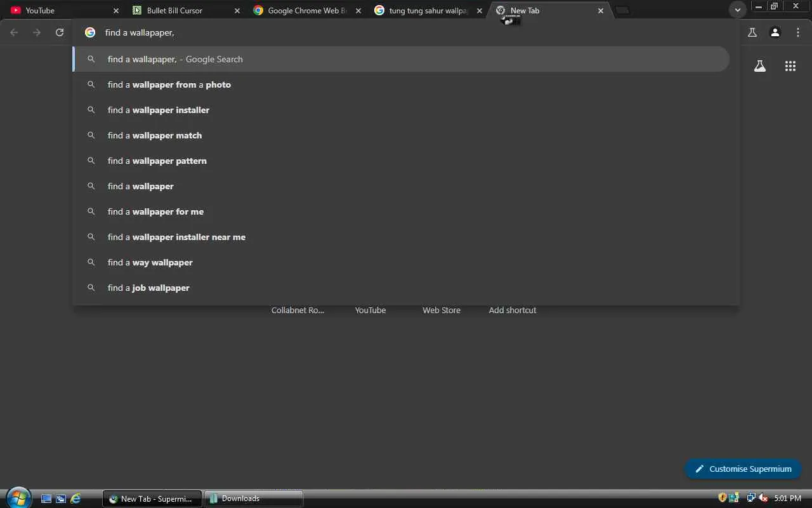Click Add shortcut on the New Tab page
The height and width of the screenshot is (508, 812).
[x=513, y=311]
